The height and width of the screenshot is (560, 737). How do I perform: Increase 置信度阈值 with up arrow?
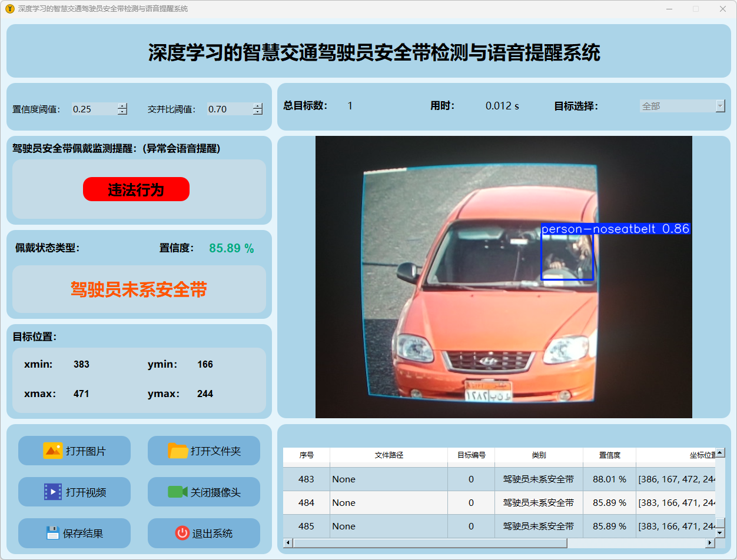click(122, 106)
